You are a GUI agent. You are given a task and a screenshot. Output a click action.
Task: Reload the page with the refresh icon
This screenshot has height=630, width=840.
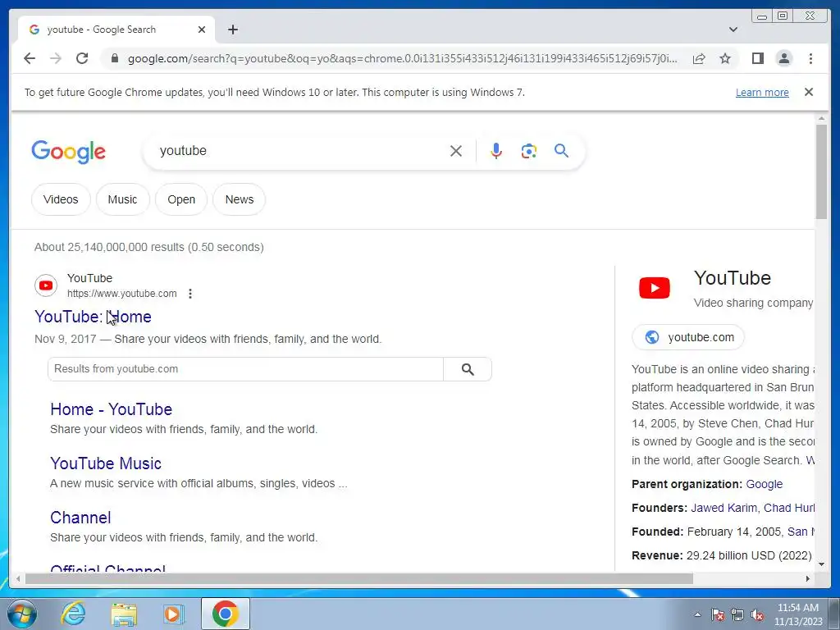[x=82, y=58]
